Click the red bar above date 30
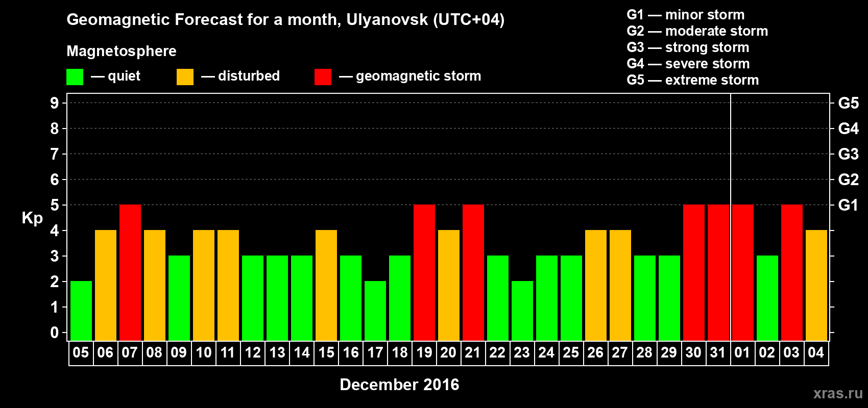868x408 pixels. pyautogui.click(x=694, y=272)
